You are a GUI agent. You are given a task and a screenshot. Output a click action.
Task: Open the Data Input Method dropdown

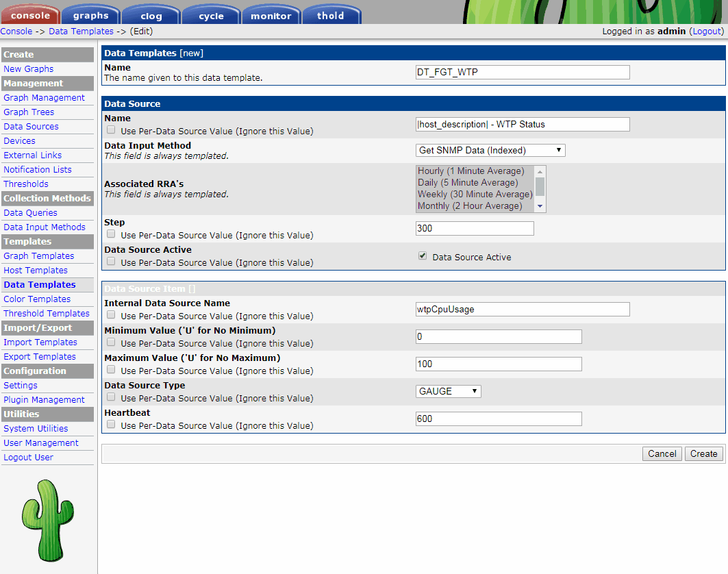click(490, 150)
